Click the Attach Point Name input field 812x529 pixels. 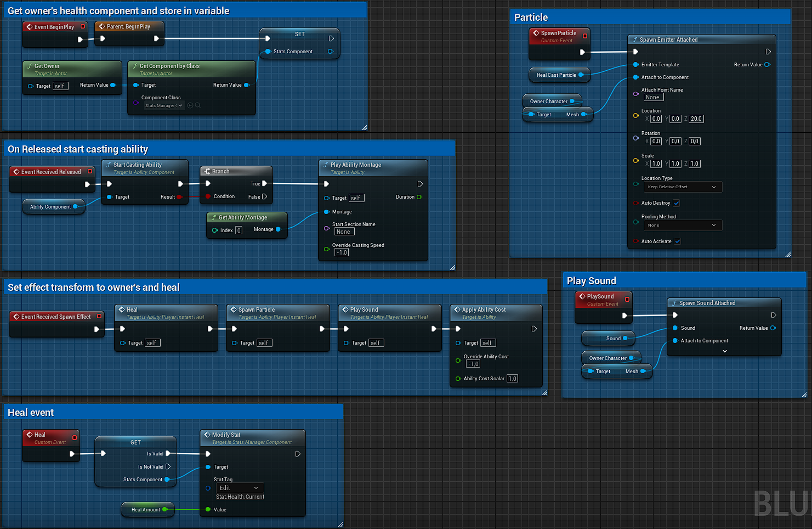pyautogui.click(x=653, y=97)
